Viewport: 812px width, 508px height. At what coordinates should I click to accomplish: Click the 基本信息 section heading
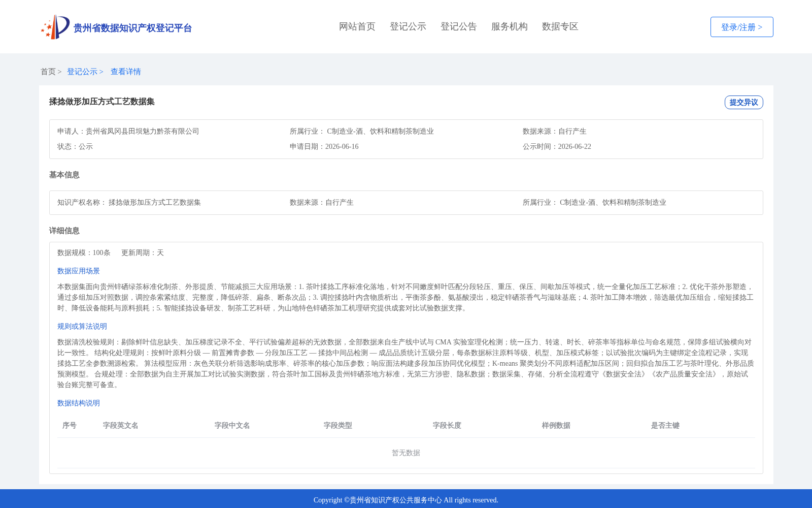pyautogui.click(x=64, y=175)
